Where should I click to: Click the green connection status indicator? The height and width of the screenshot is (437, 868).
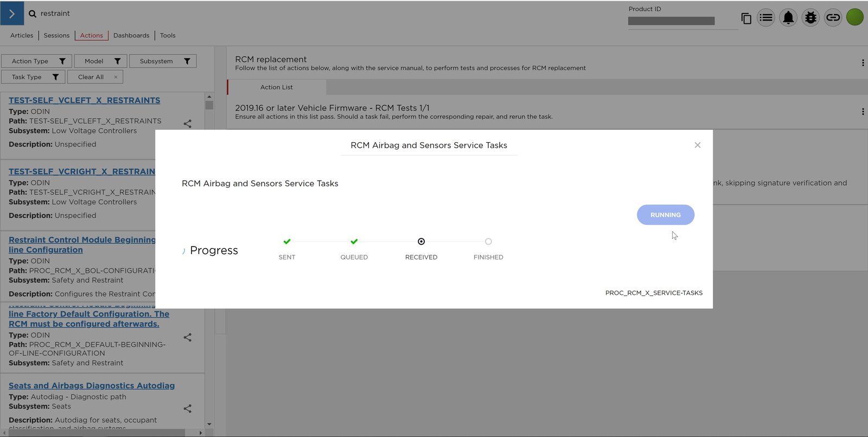point(855,17)
